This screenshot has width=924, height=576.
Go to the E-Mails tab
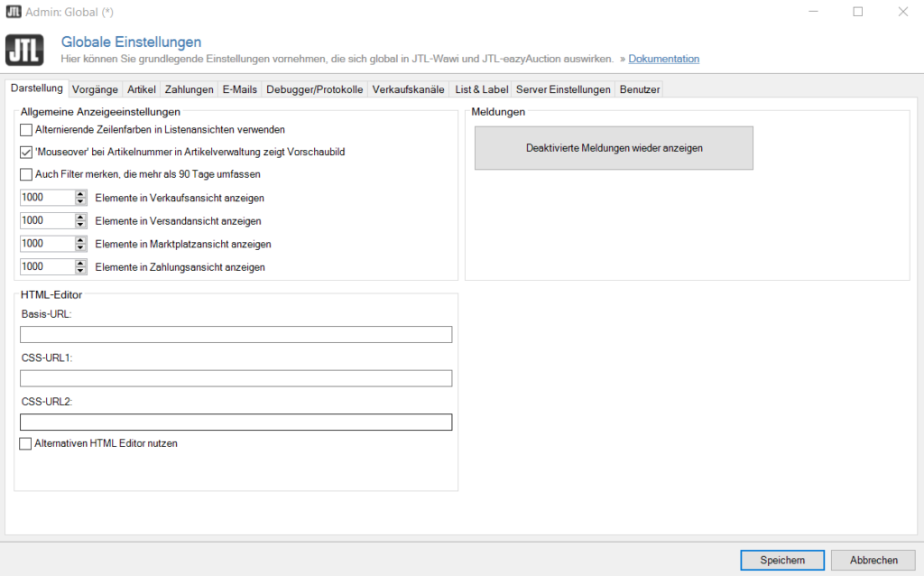click(x=240, y=89)
